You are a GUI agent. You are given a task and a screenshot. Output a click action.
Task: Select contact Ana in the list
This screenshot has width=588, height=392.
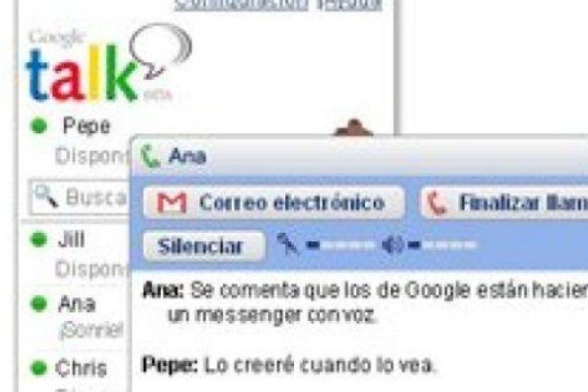77,304
